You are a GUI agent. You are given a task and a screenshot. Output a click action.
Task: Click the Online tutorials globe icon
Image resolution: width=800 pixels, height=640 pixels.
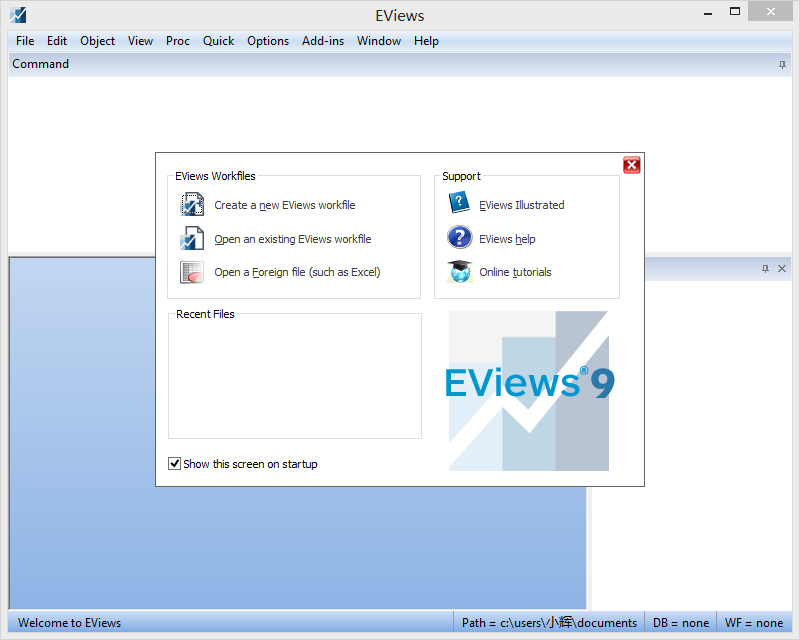click(x=458, y=271)
